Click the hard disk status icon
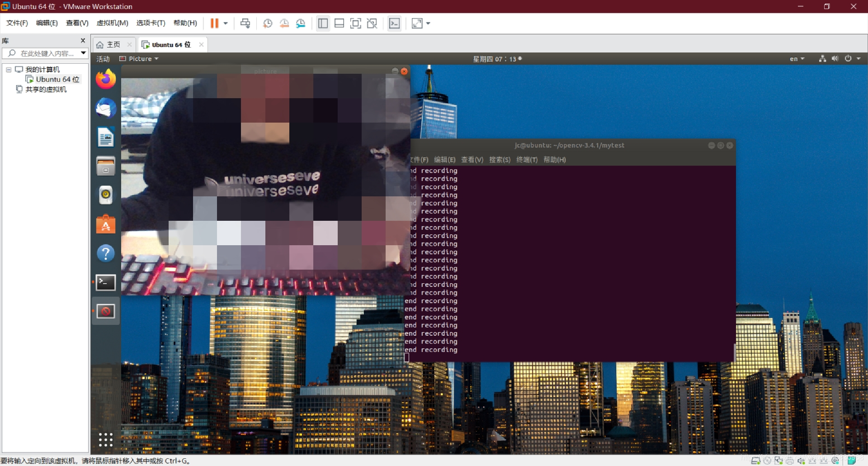The image size is (868, 466). 755,461
